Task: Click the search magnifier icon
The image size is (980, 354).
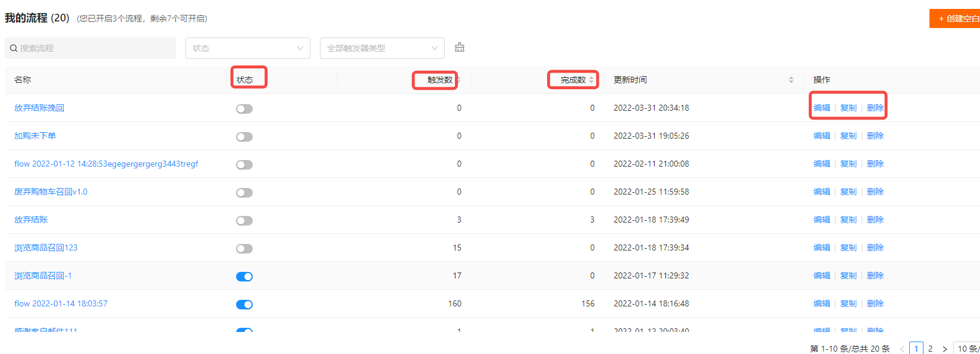Action: [14, 48]
